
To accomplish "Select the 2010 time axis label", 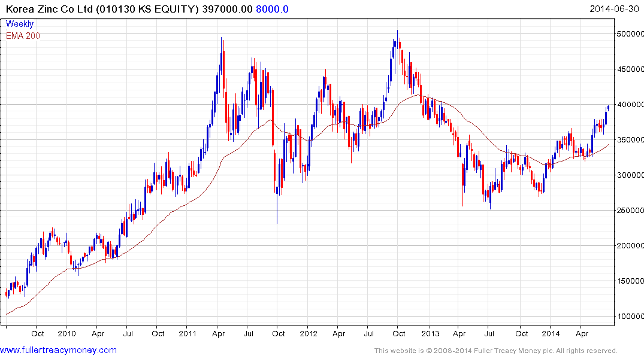I will pos(66,333).
